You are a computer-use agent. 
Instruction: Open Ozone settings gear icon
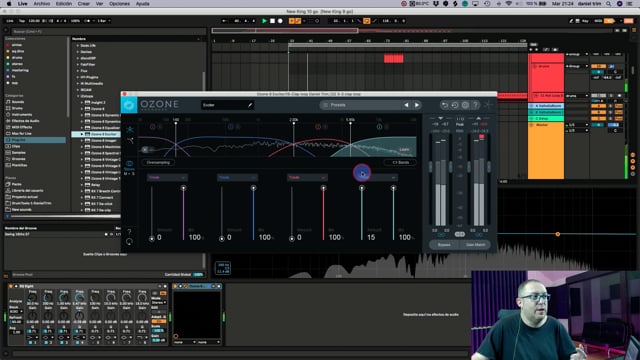(x=465, y=105)
